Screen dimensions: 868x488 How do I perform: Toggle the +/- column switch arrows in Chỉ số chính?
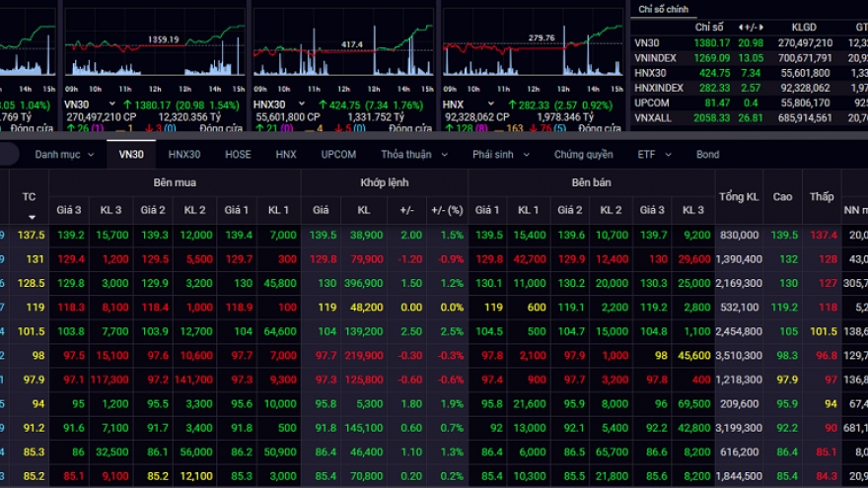pos(751,27)
